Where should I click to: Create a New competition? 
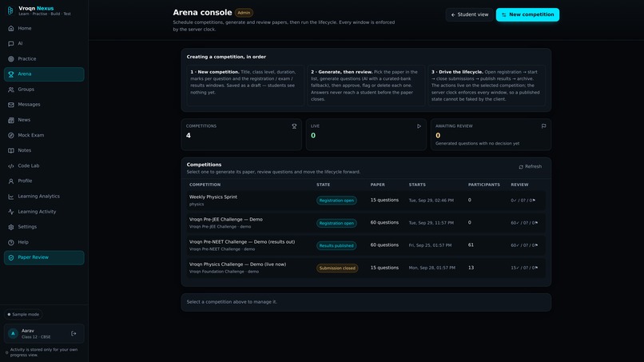coord(527,15)
